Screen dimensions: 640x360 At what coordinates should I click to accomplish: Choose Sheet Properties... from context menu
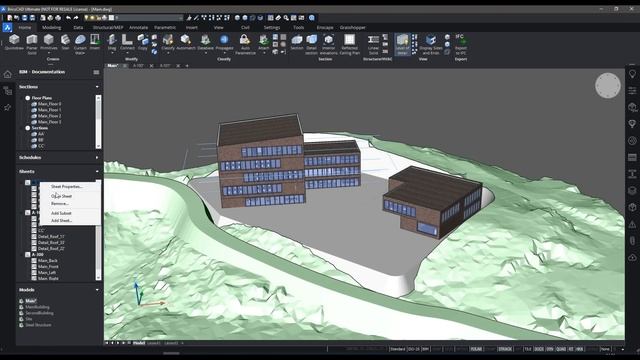[70, 187]
